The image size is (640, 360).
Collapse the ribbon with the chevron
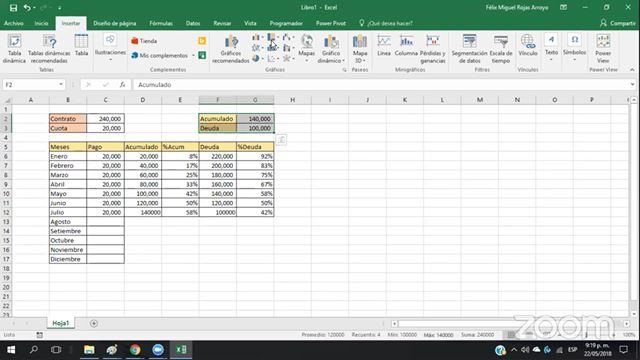click(x=632, y=70)
